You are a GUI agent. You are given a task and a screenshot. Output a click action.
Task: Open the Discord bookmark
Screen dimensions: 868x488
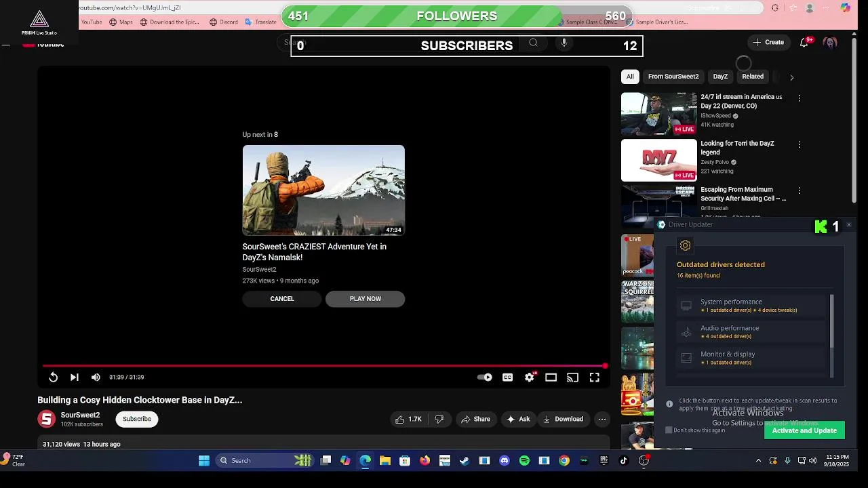click(224, 22)
